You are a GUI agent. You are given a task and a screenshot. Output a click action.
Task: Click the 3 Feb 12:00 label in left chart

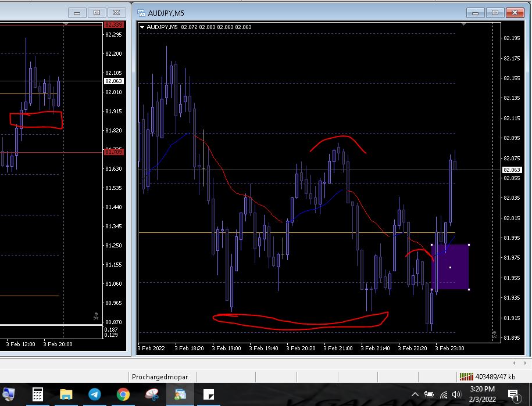[x=20, y=344]
